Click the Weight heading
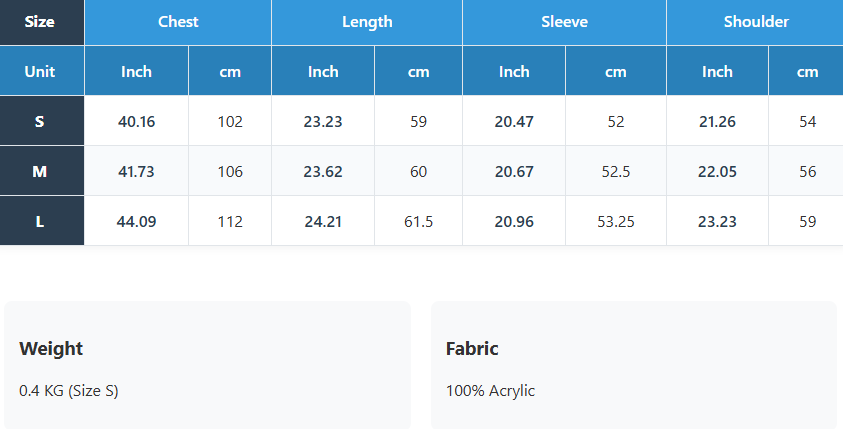The width and height of the screenshot is (843, 429). point(51,349)
